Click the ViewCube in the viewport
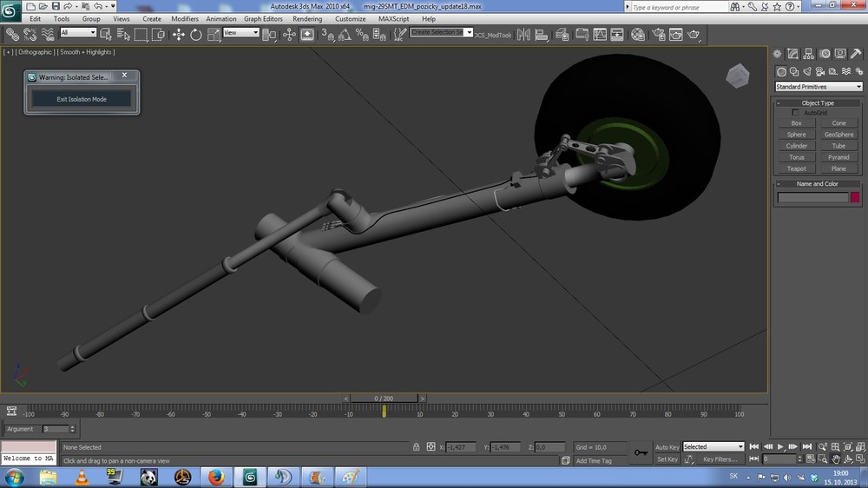 (737, 76)
